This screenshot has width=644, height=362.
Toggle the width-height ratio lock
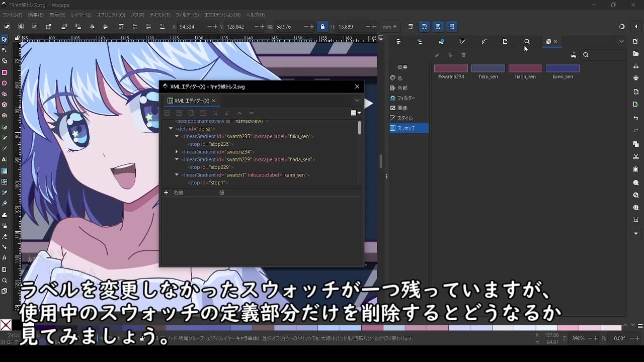[323, 27]
